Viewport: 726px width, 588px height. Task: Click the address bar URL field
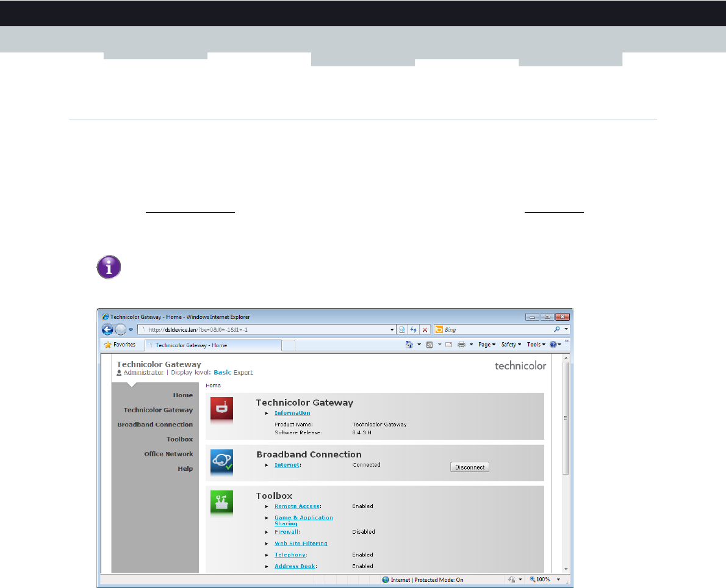click(x=266, y=329)
